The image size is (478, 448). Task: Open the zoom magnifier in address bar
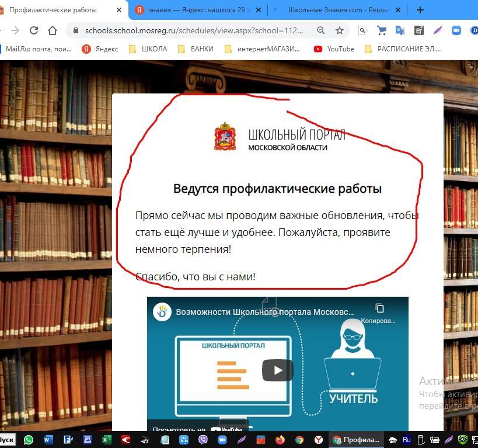(x=320, y=30)
